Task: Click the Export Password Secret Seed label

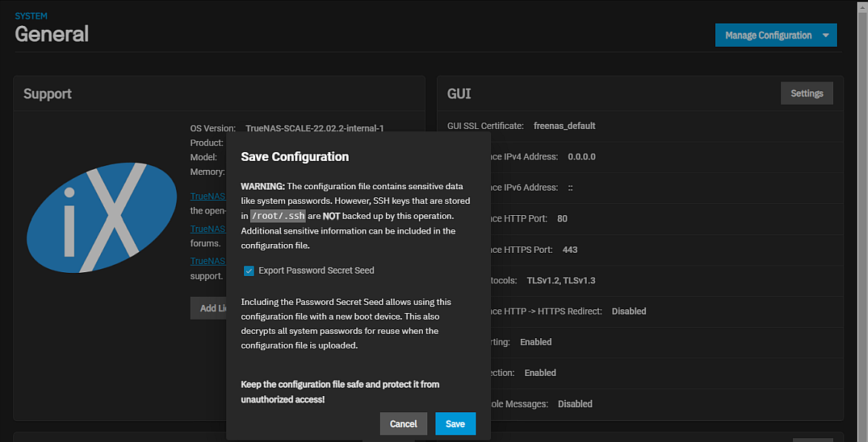Action: (x=316, y=271)
